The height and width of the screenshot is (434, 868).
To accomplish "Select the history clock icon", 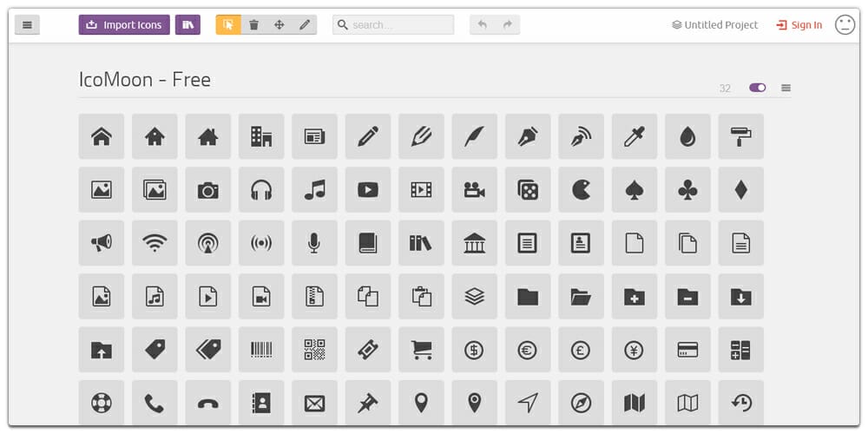I will tap(740, 403).
